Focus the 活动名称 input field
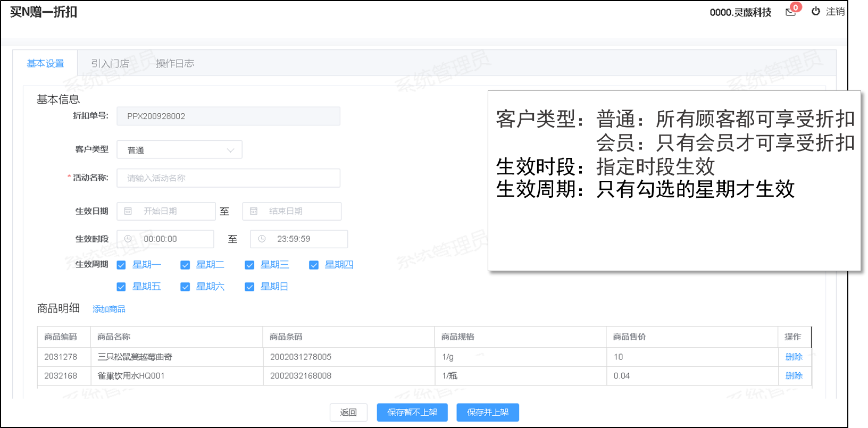868x428 pixels. pyautogui.click(x=228, y=178)
